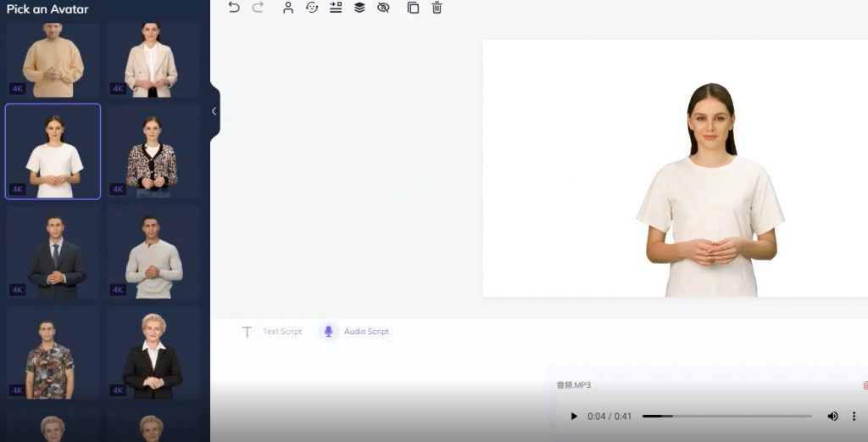Image resolution: width=868 pixels, height=442 pixels.
Task: Open the audio player's three-dot options menu
Action: point(854,417)
